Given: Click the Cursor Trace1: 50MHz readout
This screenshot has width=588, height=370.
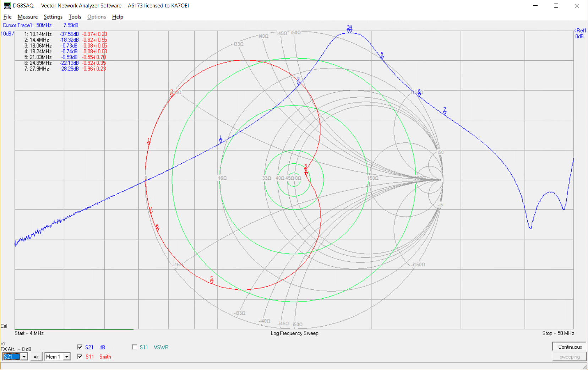Looking at the screenshot, I should pos(27,25).
